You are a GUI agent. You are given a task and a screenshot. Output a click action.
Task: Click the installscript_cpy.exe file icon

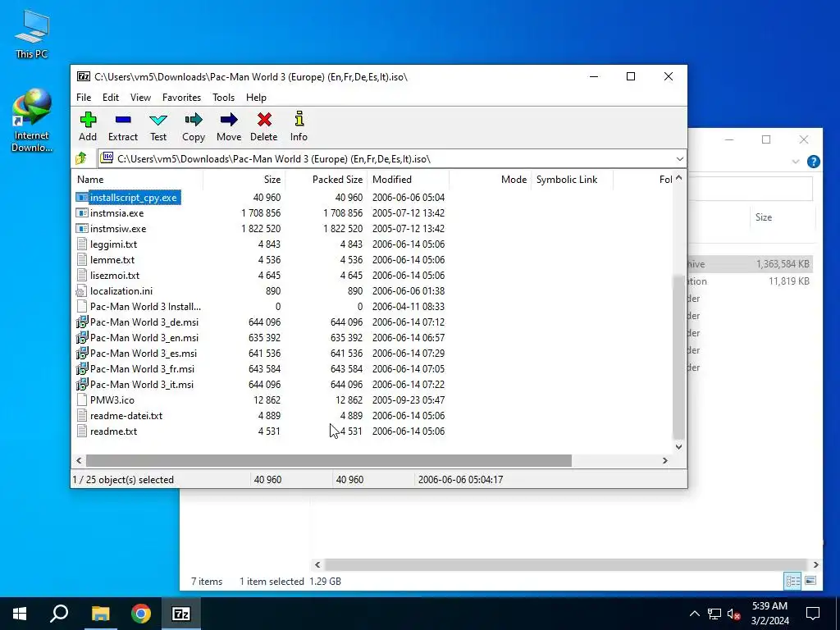(81, 198)
